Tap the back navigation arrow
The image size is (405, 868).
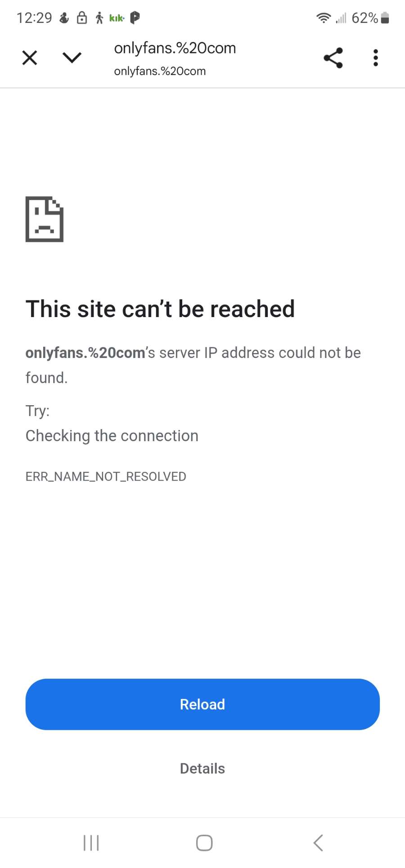click(x=318, y=843)
